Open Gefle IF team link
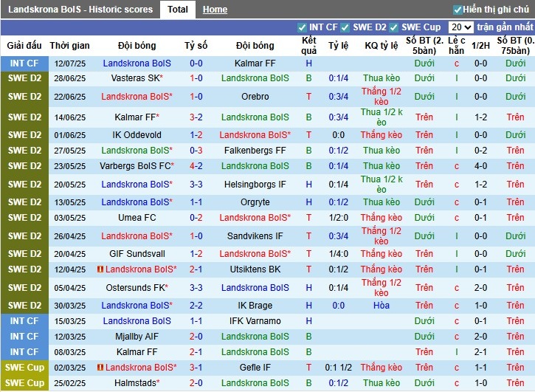The height and width of the screenshot is (392, 535). [255, 368]
